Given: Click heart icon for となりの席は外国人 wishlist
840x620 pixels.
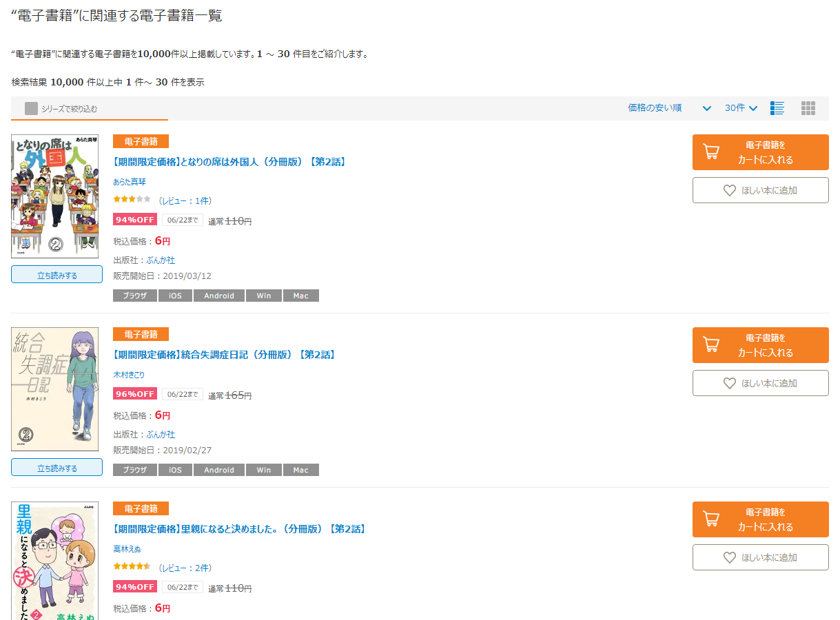Looking at the screenshot, I should coord(730,191).
